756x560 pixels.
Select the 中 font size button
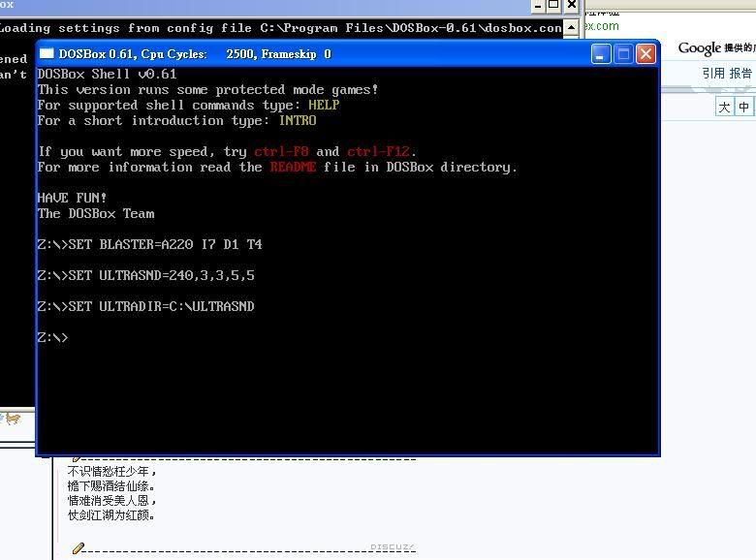point(743,107)
